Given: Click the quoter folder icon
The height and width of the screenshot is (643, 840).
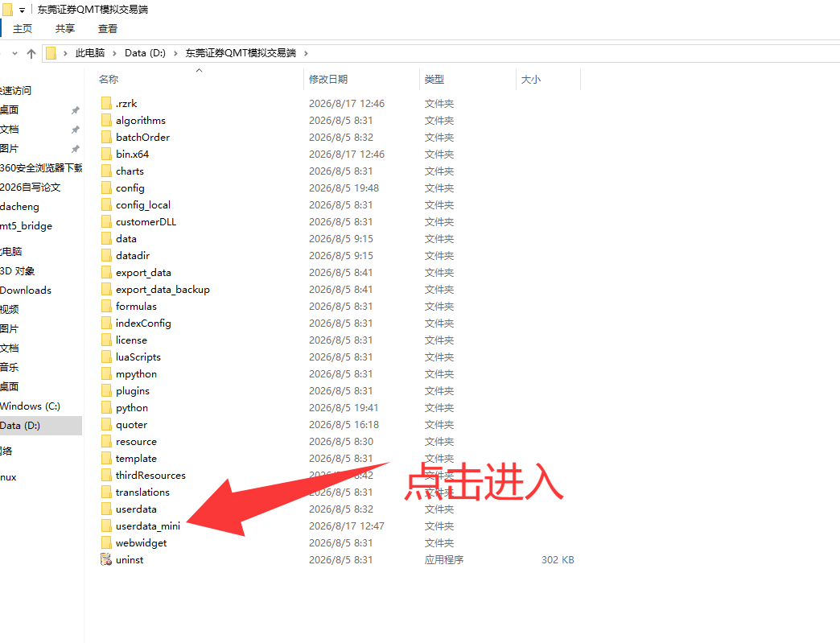Looking at the screenshot, I should pos(106,424).
